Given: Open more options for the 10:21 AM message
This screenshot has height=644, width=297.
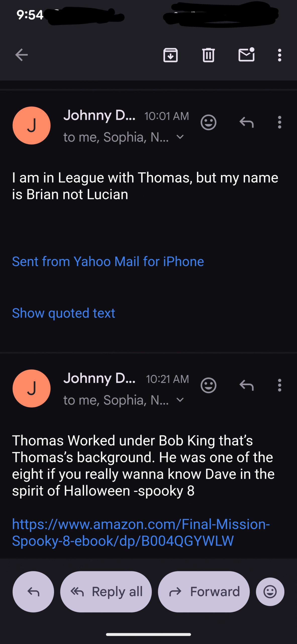Looking at the screenshot, I should pyautogui.click(x=279, y=385).
